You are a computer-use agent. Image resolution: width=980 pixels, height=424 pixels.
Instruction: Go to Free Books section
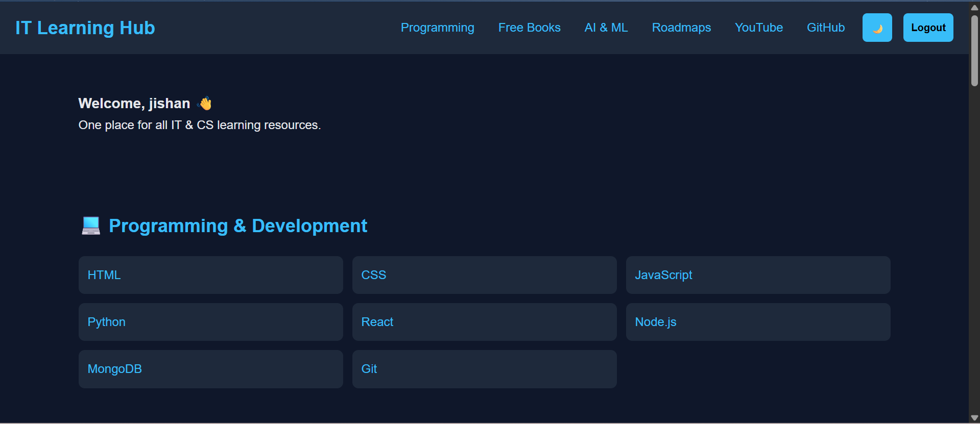(529, 28)
